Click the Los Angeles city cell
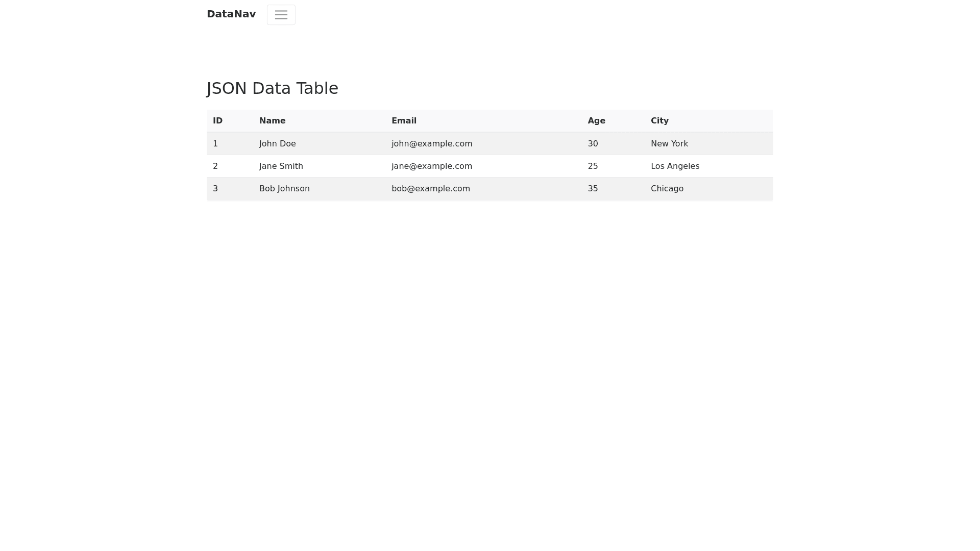The height and width of the screenshot is (551, 980). tap(675, 166)
